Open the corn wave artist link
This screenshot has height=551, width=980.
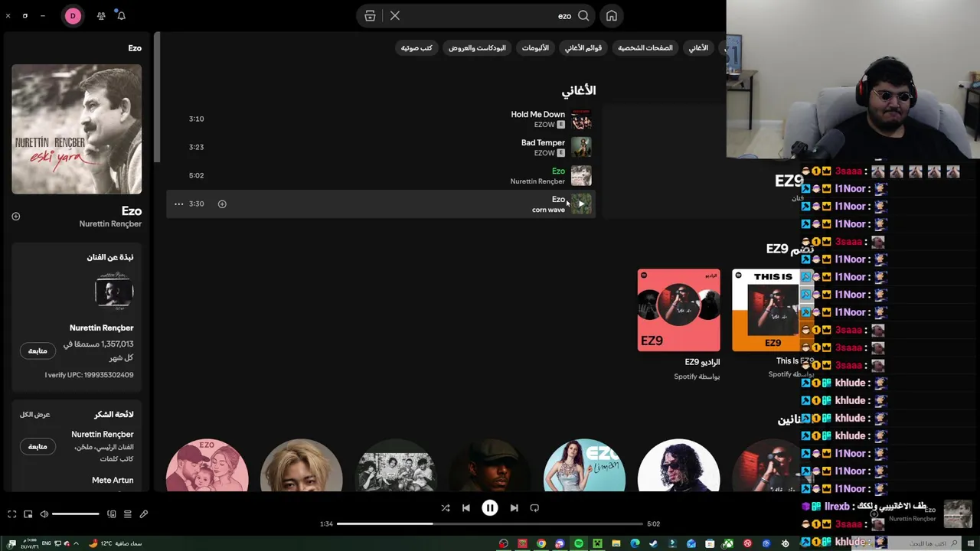click(548, 210)
